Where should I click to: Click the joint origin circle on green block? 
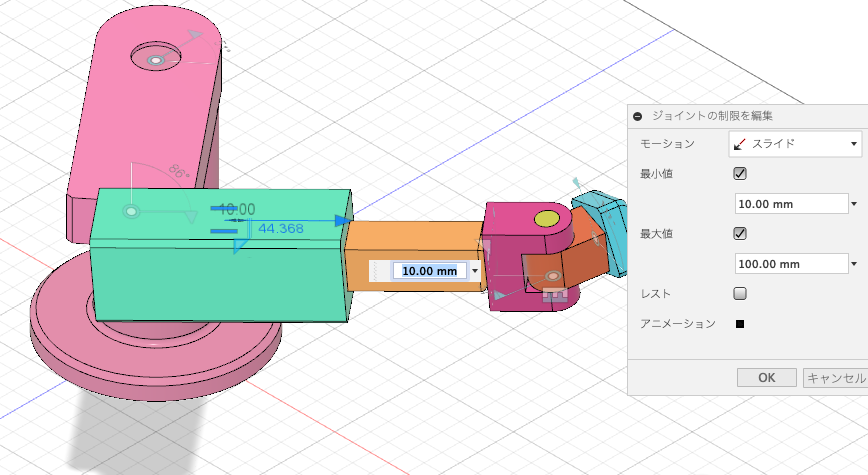131,211
